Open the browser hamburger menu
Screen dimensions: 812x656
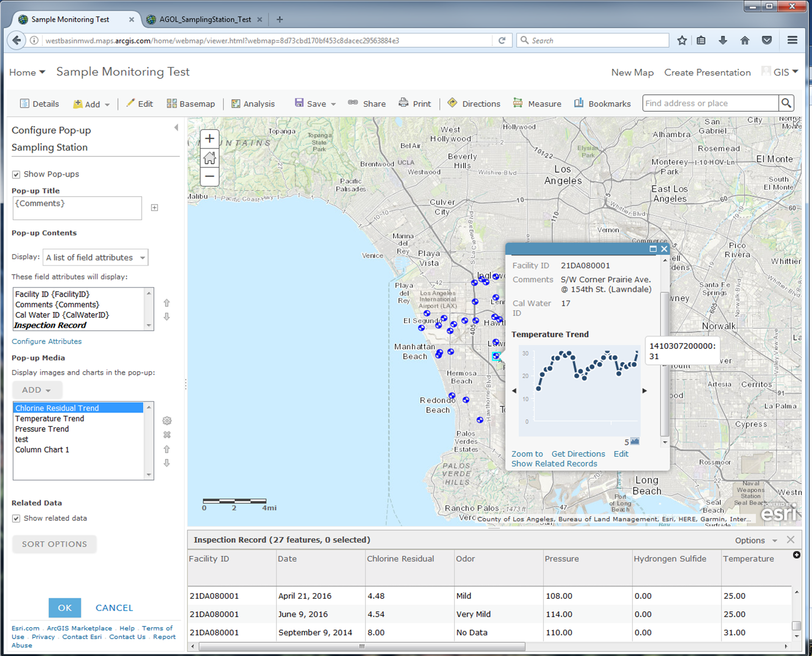[x=792, y=40]
